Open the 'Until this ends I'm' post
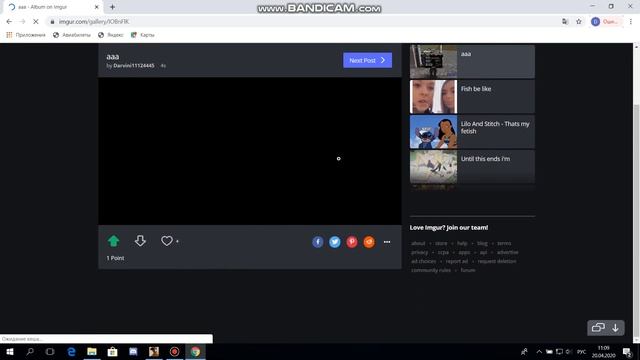This screenshot has height=360, width=640. 472,167
